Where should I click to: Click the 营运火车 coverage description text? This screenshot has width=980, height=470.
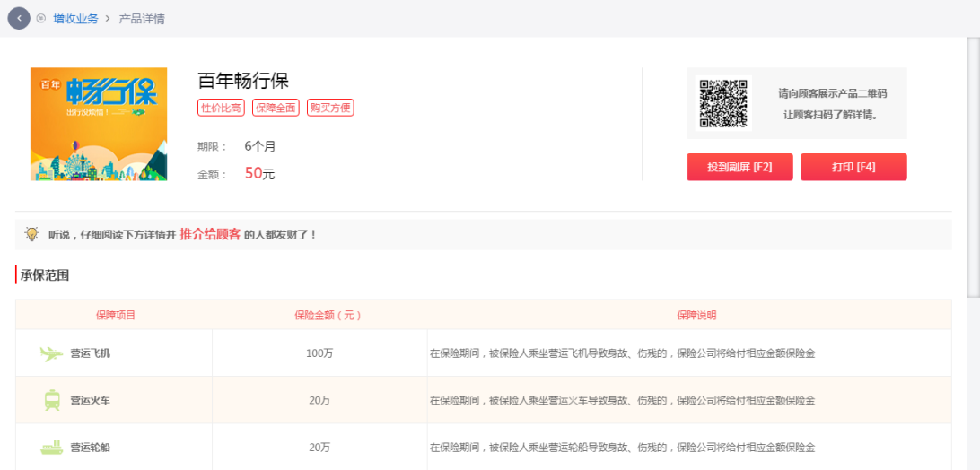[623, 400]
